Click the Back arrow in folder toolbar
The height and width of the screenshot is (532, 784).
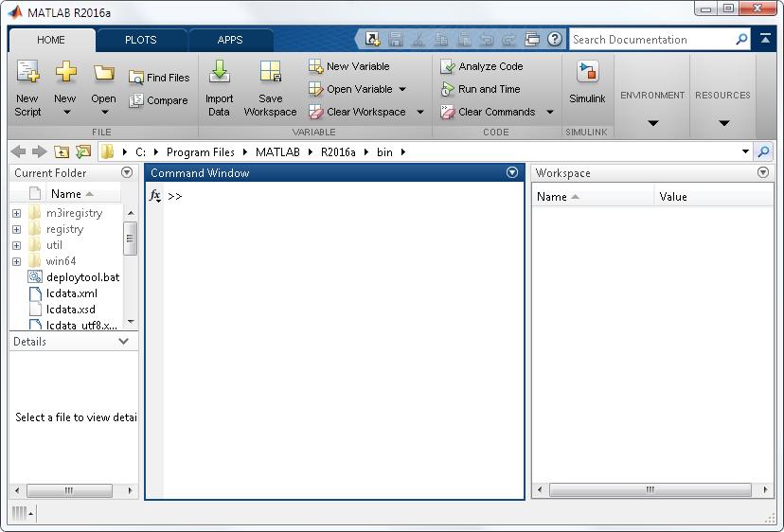[18, 151]
